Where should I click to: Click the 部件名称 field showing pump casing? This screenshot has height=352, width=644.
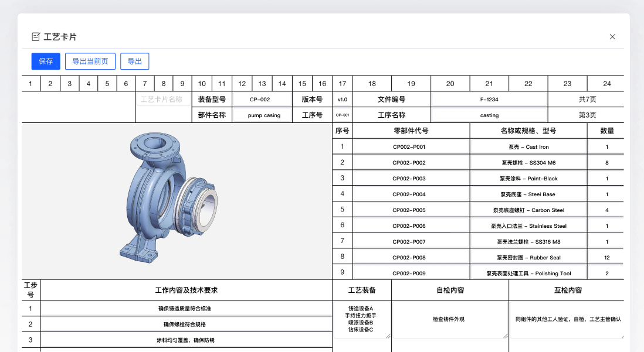click(x=263, y=115)
